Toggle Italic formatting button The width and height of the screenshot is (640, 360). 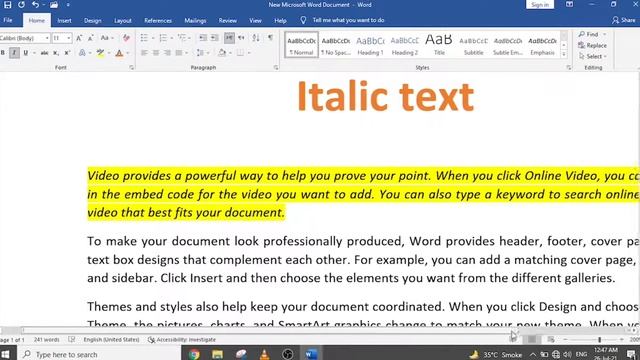click(x=14, y=53)
